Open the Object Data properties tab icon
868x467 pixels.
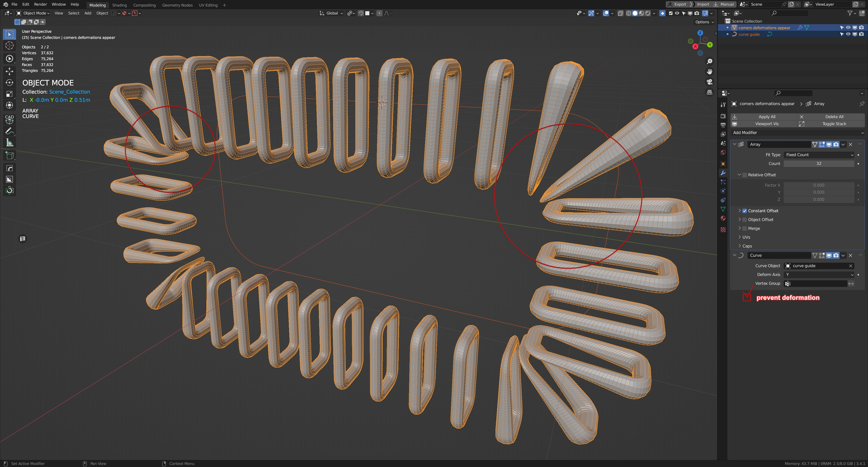[723, 209]
